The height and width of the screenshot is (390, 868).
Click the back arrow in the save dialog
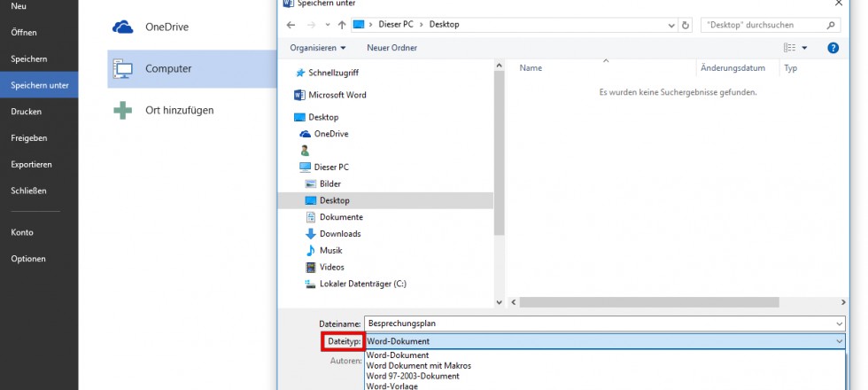(x=291, y=25)
